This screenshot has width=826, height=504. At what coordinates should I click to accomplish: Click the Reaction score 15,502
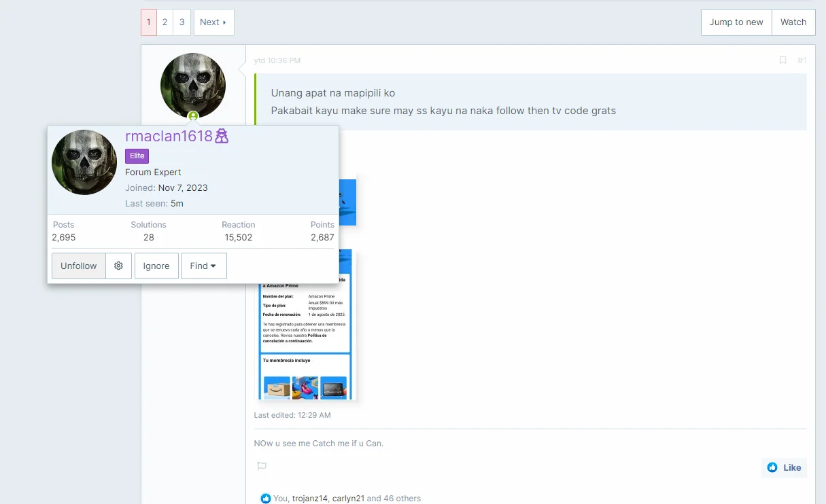(x=239, y=238)
